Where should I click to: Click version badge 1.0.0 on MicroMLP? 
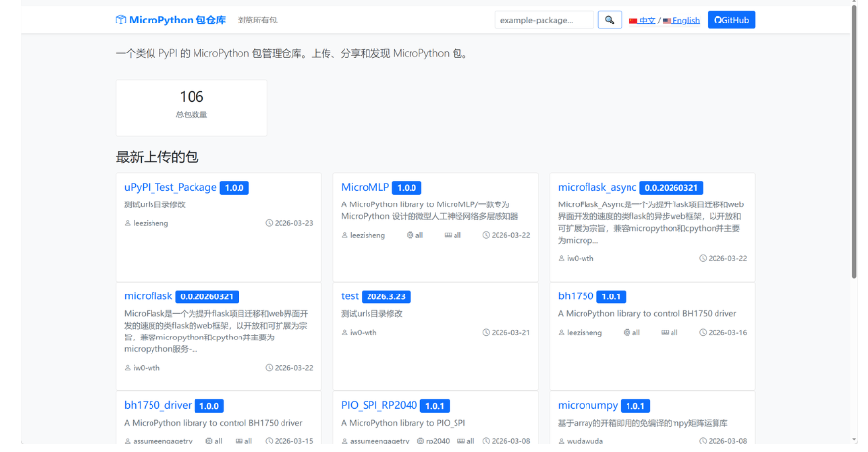point(407,188)
